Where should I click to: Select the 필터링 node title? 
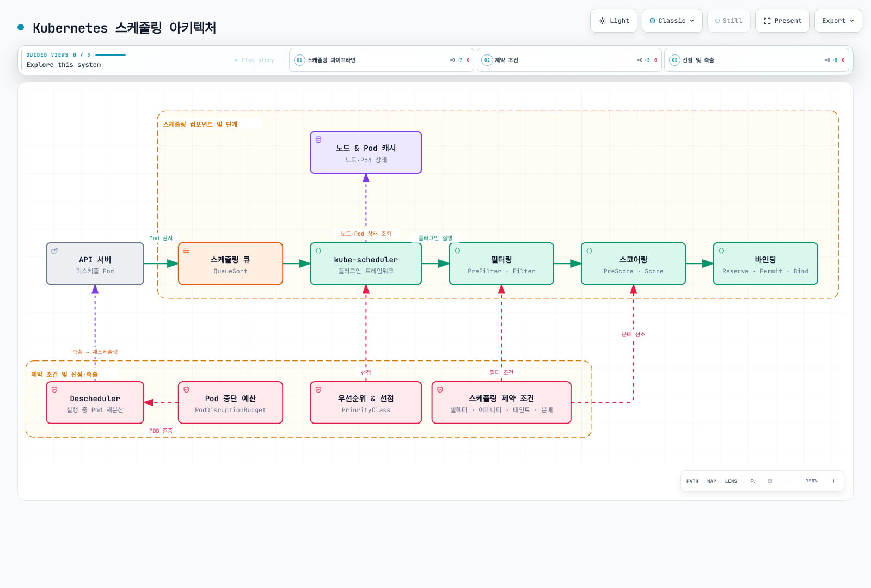click(501, 260)
